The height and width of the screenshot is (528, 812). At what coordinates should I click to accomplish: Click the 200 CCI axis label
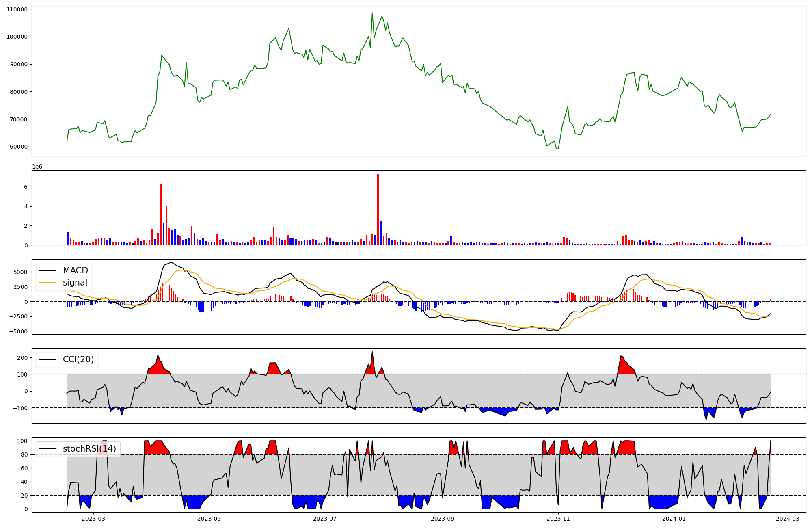coord(23,358)
